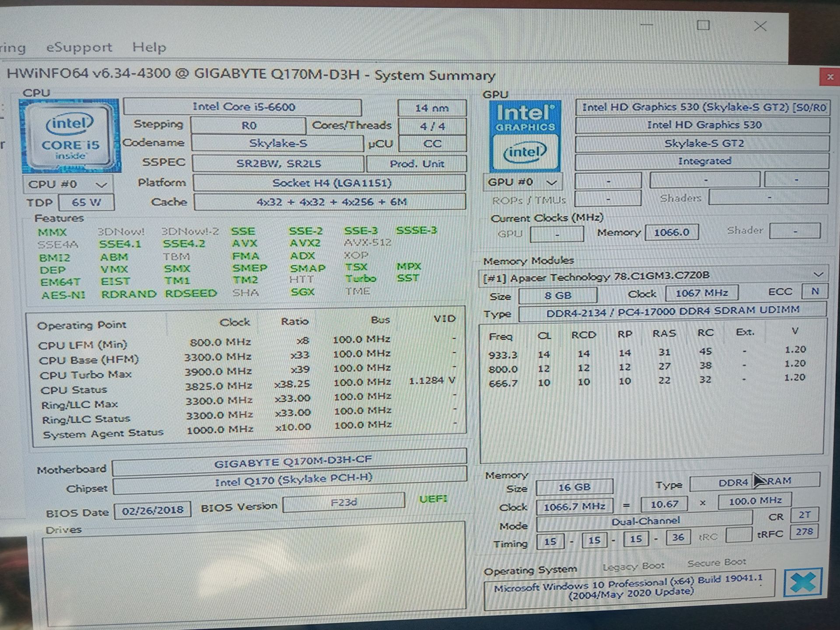Minimize the background HWiNFO main window
840x630 pixels.
pos(646,25)
